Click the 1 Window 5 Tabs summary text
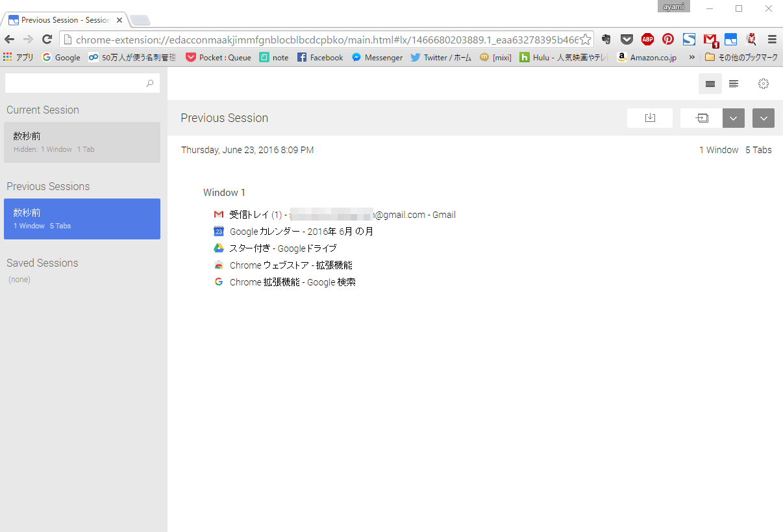The height and width of the screenshot is (532, 783). click(736, 150)
